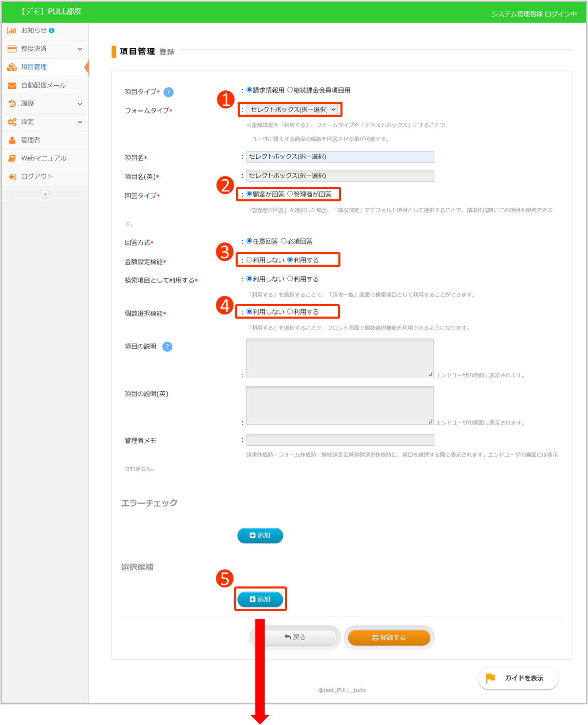Screen dimensions: 588x725
Task: Click the orange 登録する button
Action: (389, 637)
